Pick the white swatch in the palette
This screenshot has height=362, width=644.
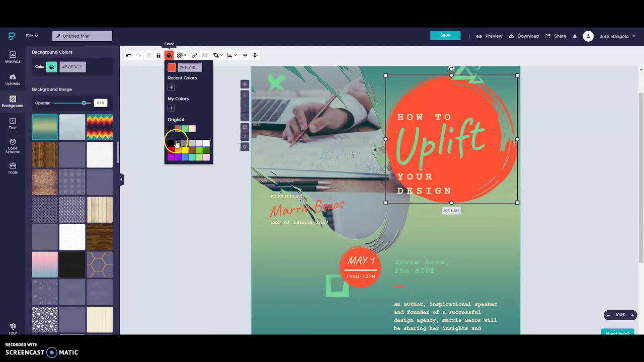[x=206, y=143]
